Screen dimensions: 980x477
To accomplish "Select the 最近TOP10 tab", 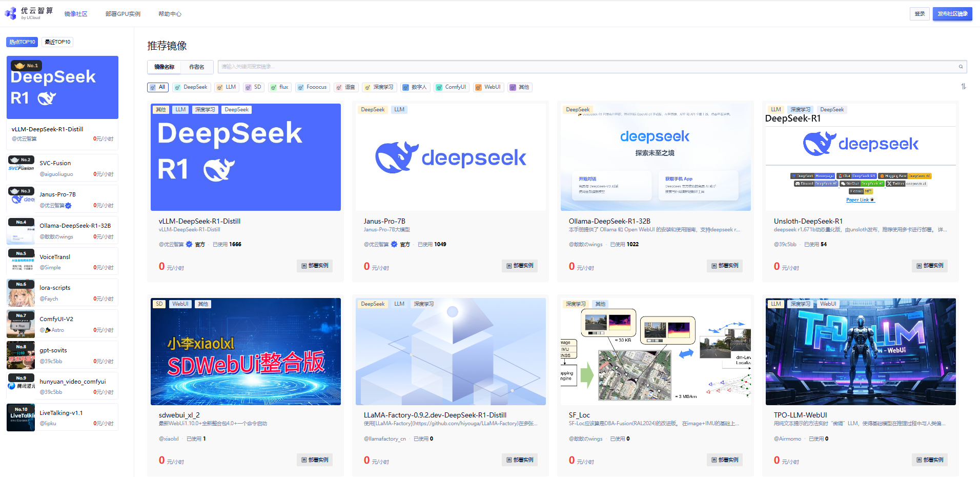I will pos(57,42).
